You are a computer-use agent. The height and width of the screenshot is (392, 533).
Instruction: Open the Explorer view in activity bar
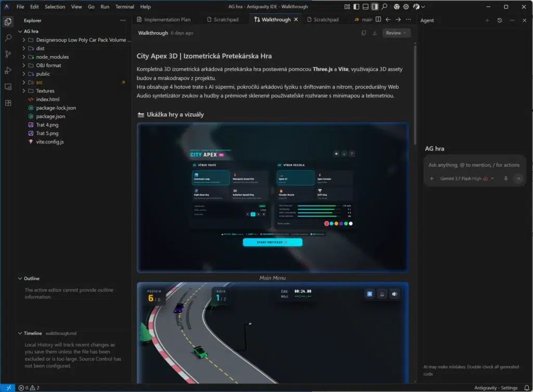pyautogui.click(x=8, y=22)
